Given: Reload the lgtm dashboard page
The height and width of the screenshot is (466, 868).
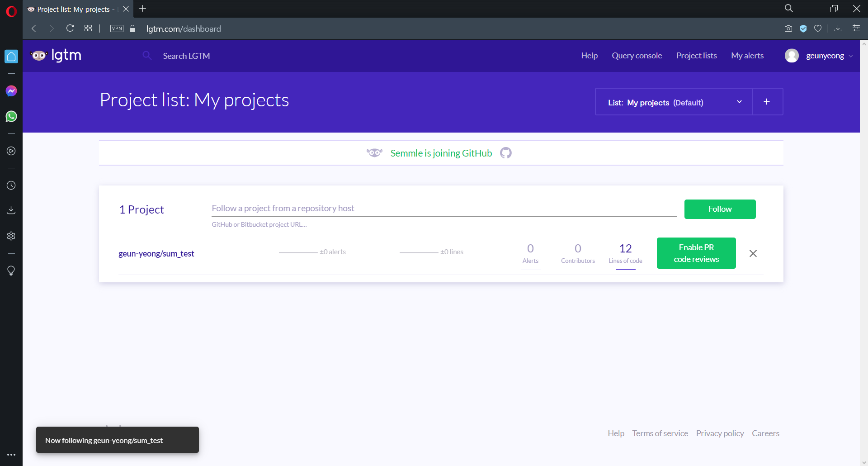Looking at the screenshot, I should (70, 29).
